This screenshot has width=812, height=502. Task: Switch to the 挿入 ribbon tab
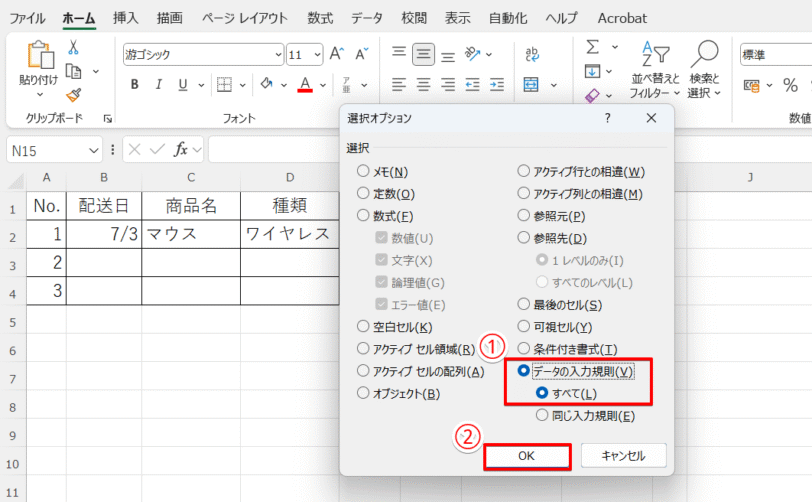click(126, 18)
